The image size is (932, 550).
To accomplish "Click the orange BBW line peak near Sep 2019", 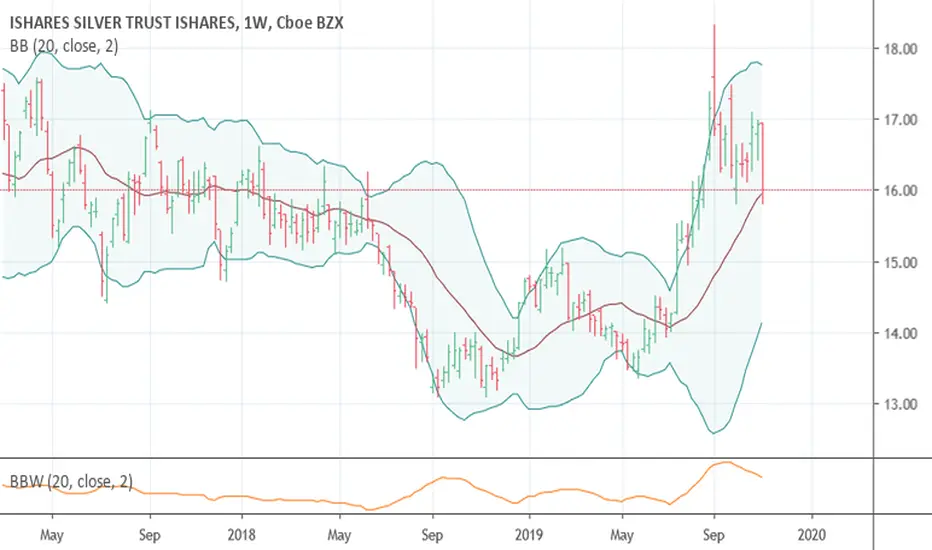I will pos(726,462).
